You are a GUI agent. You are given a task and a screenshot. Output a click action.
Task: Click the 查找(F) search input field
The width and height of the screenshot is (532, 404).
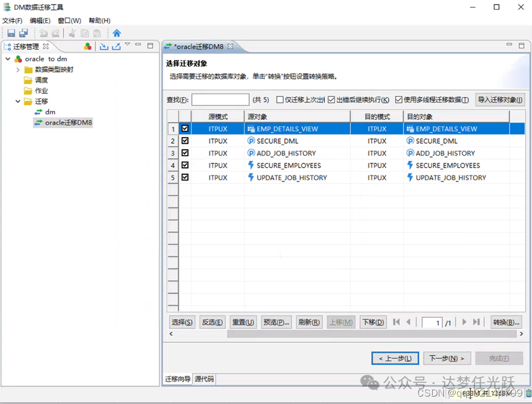tap(221, 100)
